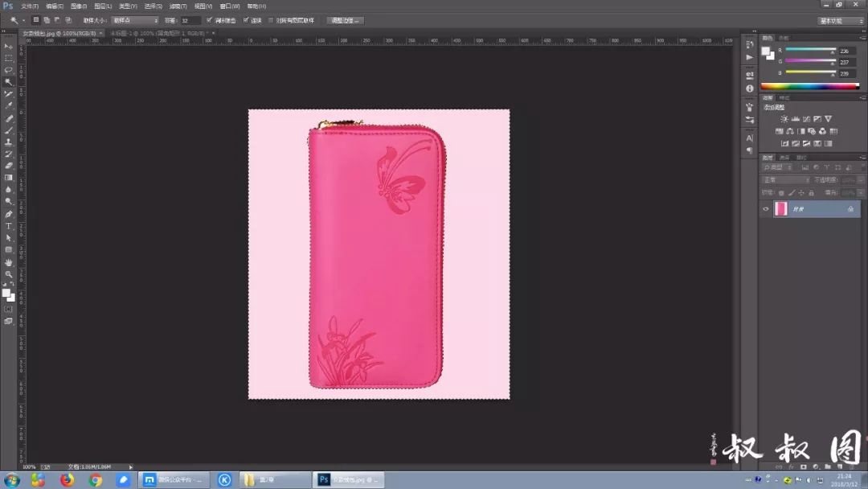Click the 调整边缘 refine edge button
This screenshot has height=489, width=868.
click(x=346, y=20)
